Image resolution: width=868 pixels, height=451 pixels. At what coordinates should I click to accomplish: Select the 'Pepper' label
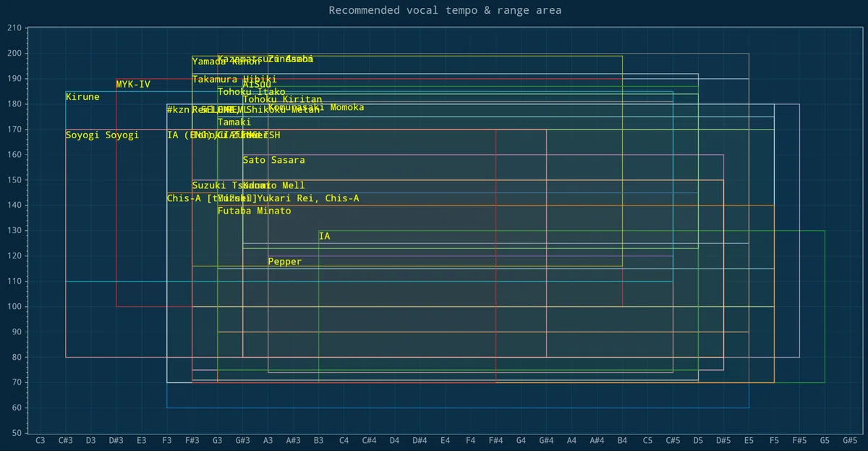pos(285,261)
